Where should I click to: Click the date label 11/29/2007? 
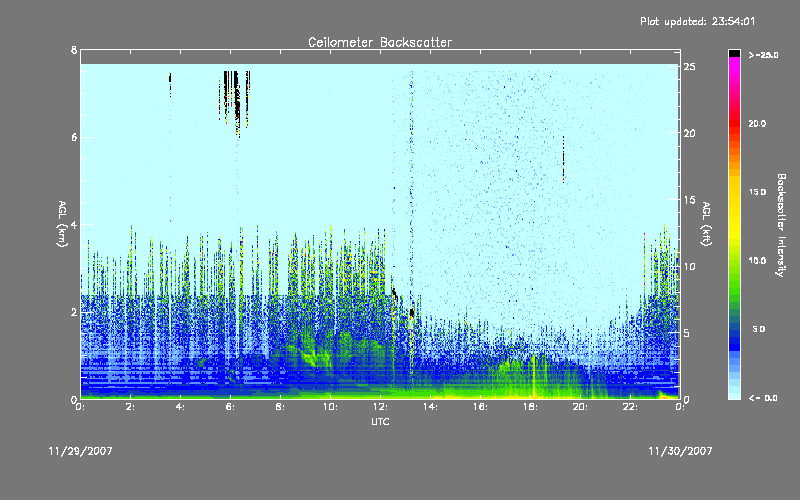81,451
